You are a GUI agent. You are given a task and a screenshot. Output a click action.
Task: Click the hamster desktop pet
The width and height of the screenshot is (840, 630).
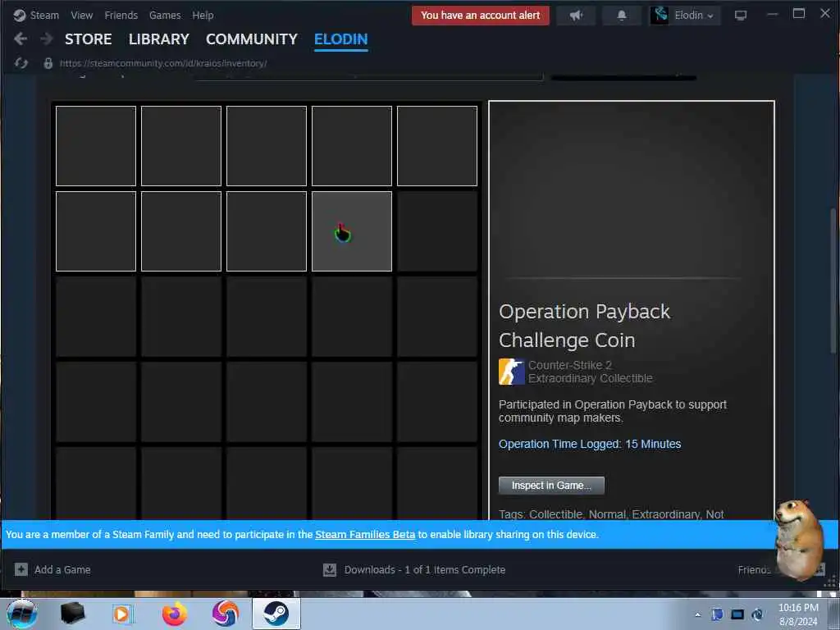799,540
